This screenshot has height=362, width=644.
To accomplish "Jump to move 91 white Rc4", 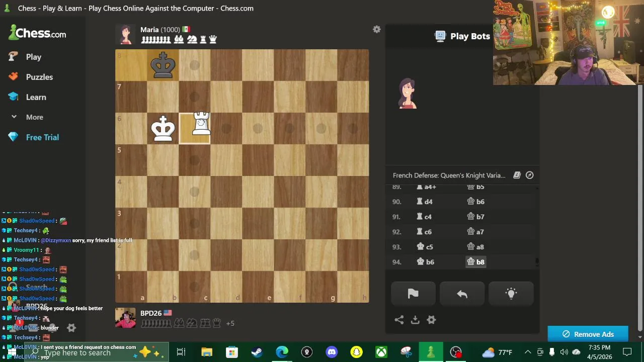I will pos(425,217).
